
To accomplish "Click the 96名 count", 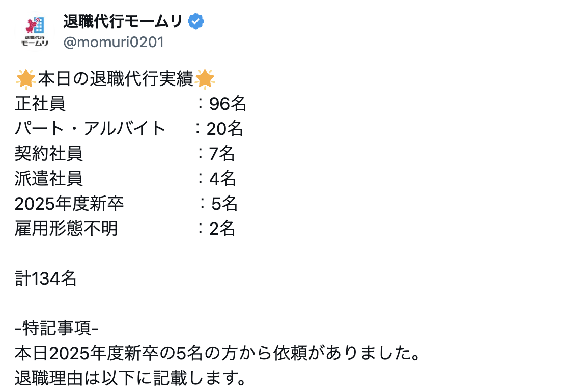I will tap(228, 104).
